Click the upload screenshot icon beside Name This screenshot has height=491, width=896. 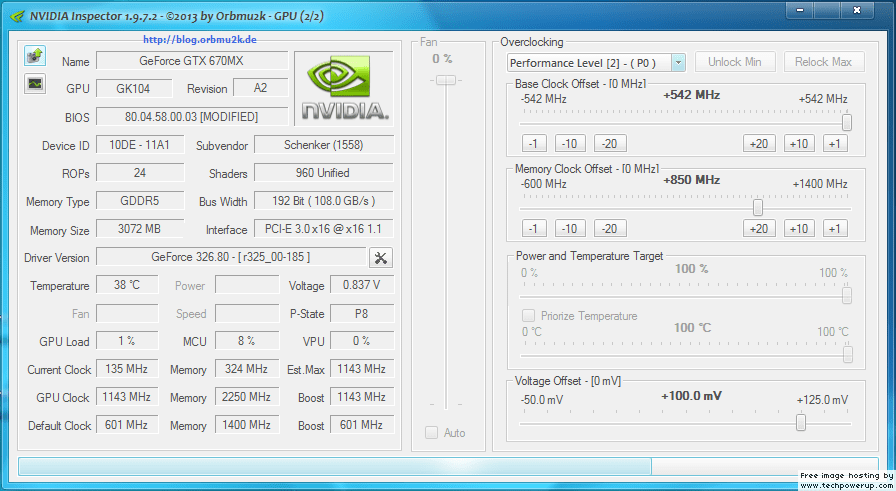point(35,56)
